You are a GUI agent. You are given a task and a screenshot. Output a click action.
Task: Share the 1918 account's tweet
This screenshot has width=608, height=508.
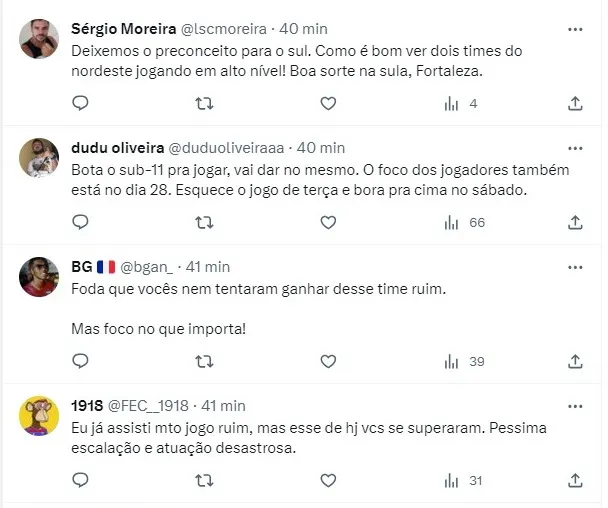pos(575,481)
